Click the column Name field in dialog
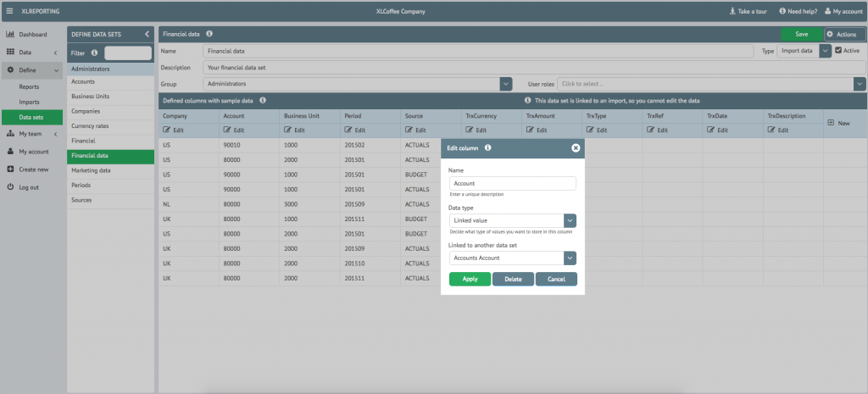 pyautogui.click(x=513, y=183)
